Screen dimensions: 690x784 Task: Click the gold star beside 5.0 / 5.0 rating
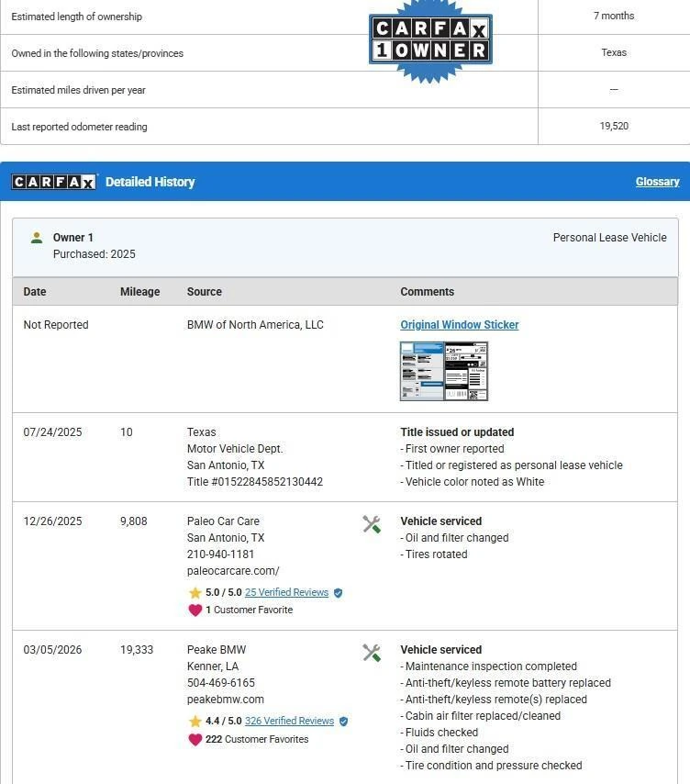coord(195,592)
